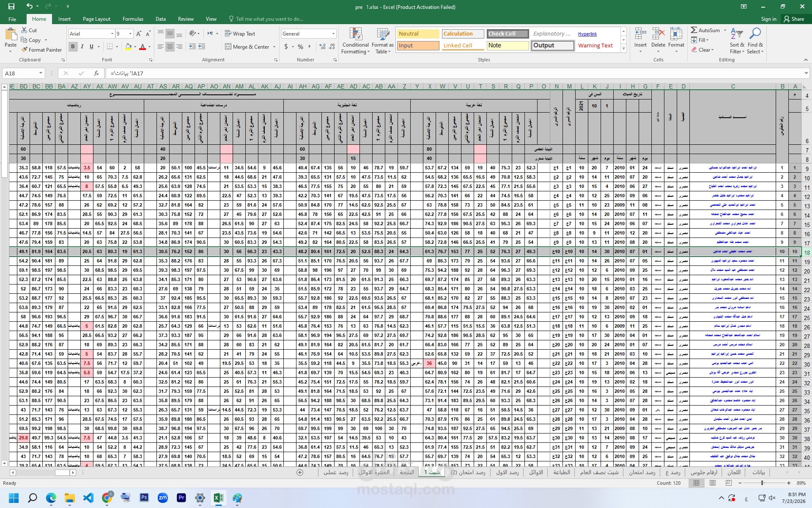Select the الطباعة sheet tab
The width and height of the screenshot is (812, 508).
[562, 472]
